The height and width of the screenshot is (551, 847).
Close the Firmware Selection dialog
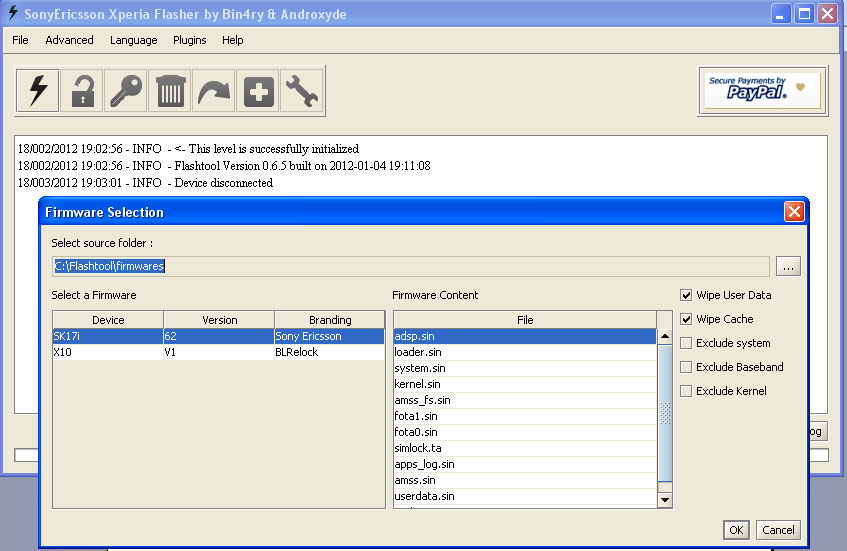(794, 212)
